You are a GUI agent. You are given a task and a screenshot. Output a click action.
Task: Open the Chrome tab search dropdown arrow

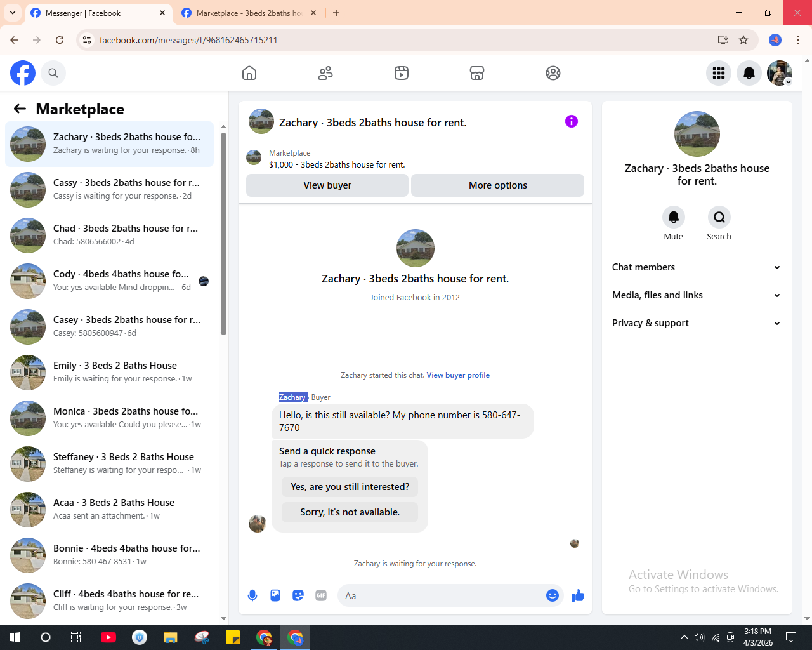click(x=13, y=13)
